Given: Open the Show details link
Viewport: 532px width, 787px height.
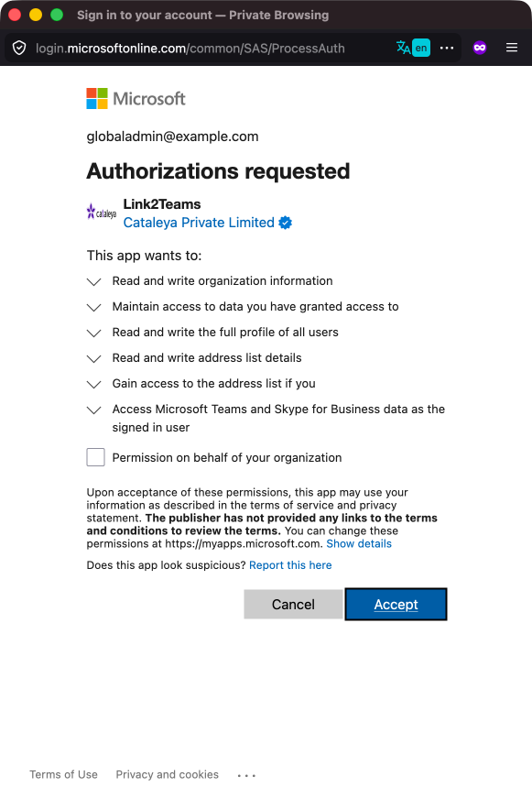Looking at the screenshot, I should click(359, 543).
